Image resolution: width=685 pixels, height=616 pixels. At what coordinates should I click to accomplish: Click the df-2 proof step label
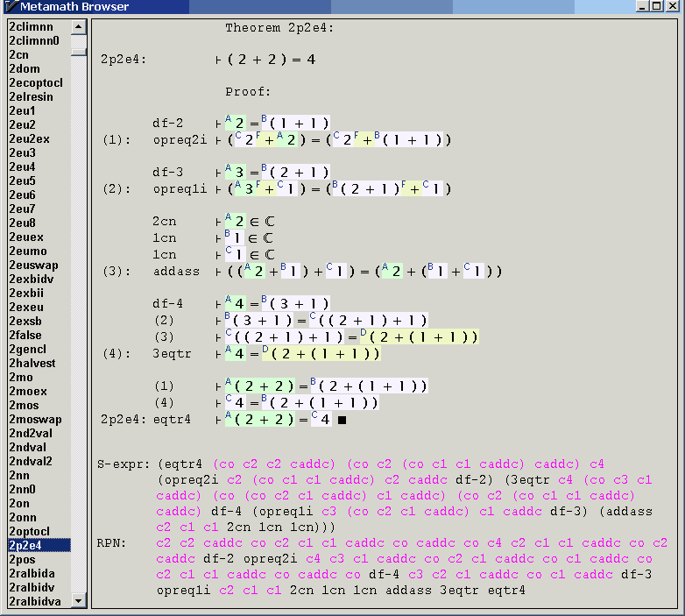pos(168,124)
